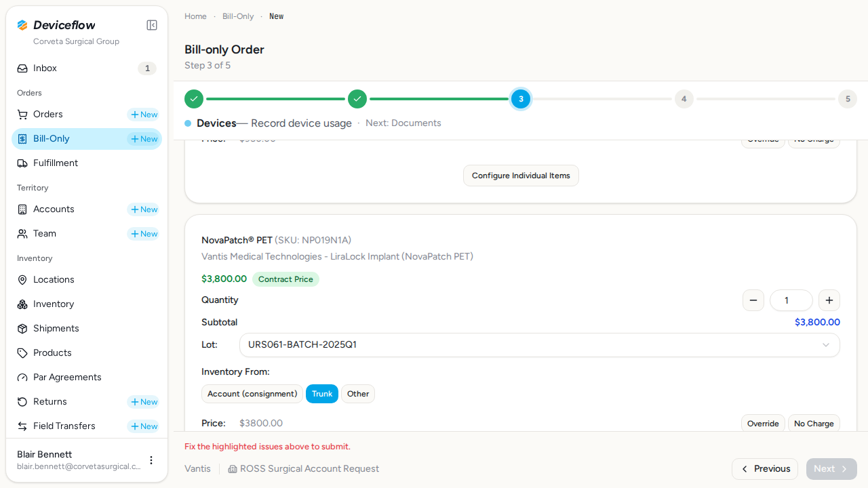This screenshot has height=488, width=868.
Task: Select Trunk as inventory source
Action: pyautogui.click(x=322, y=394)
